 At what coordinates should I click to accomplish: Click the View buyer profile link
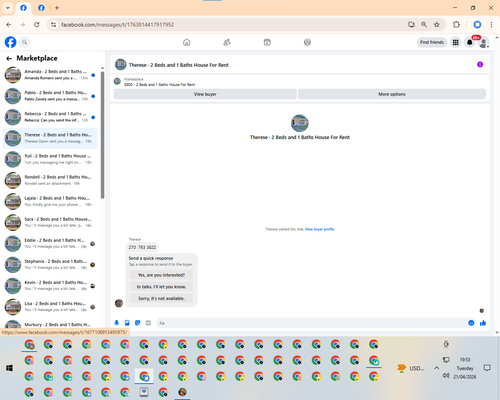pos(319,229)
